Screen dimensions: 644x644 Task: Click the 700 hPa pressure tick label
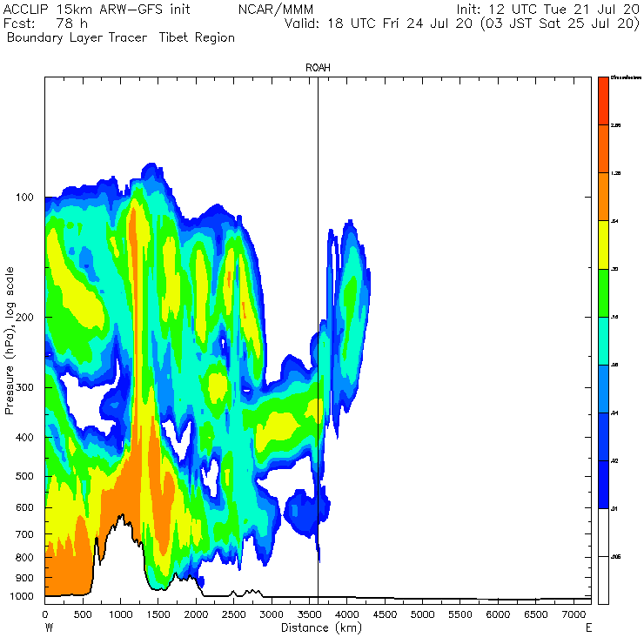click(x=24, y=534)
